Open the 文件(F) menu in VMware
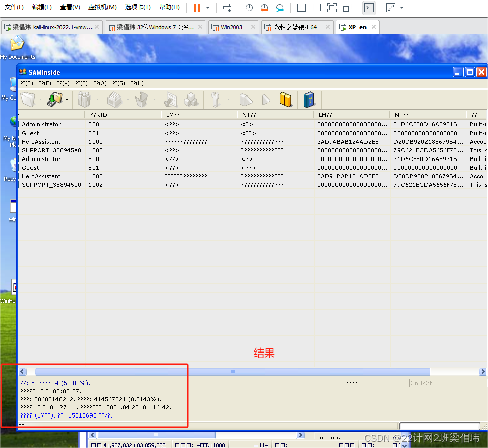This screenshot has width=488, height=448. pos(14,7)
